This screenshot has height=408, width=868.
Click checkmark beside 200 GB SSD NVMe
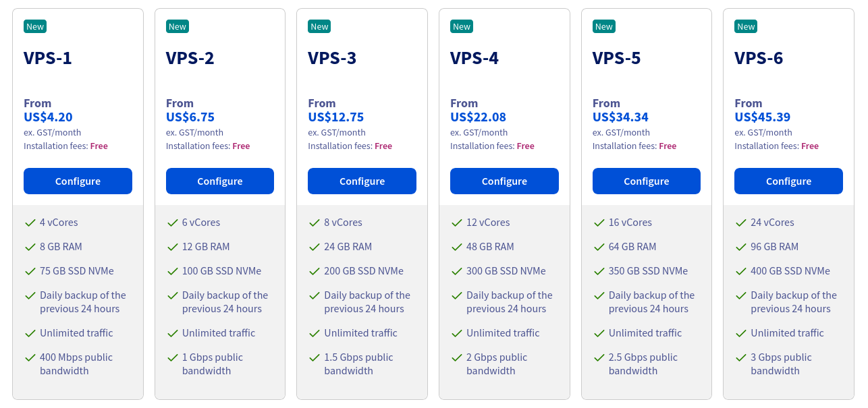(x=314, y=271)
